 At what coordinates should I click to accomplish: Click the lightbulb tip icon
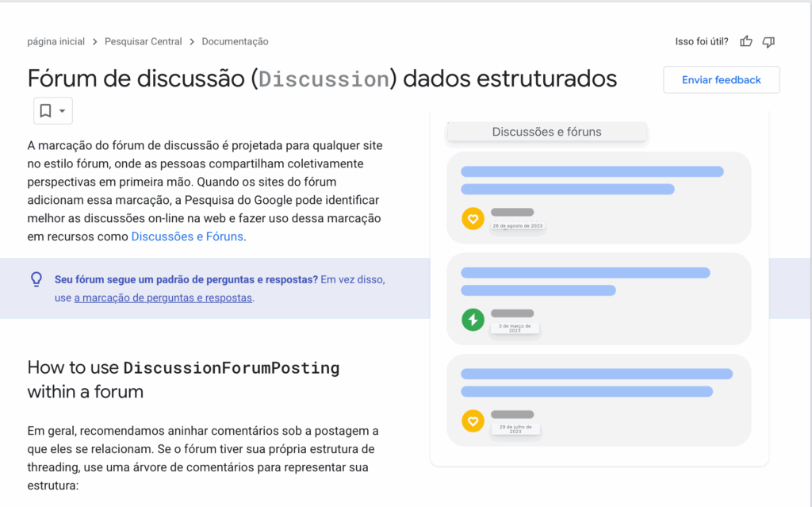point(36,279)
